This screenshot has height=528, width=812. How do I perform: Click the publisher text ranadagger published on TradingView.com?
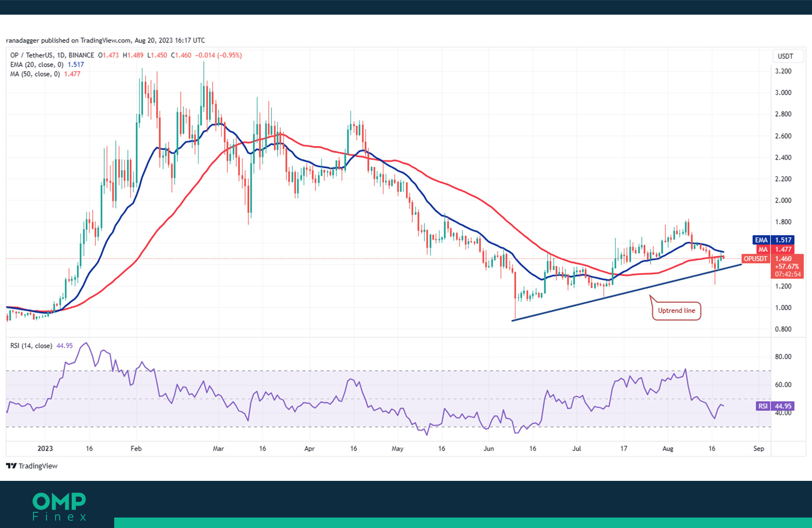pyautogui.click(x=68, y=40)
